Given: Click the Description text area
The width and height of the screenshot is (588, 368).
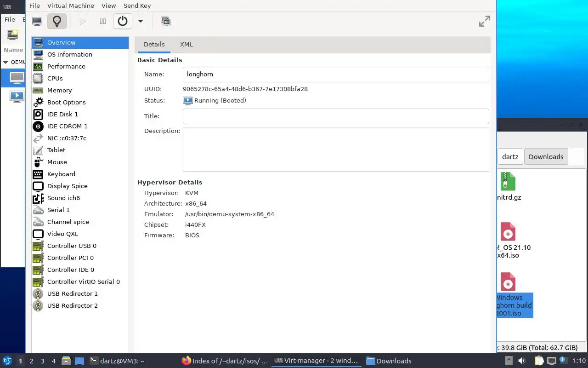Looking at the screenshot, I should coord(336,149).
